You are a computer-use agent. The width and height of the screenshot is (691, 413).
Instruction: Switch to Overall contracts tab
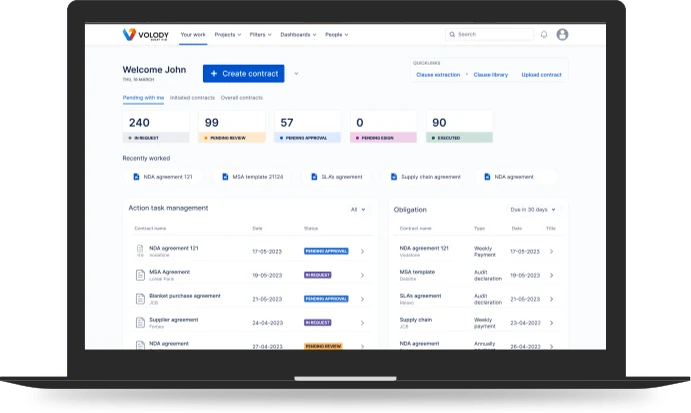[x=241, y=97]
